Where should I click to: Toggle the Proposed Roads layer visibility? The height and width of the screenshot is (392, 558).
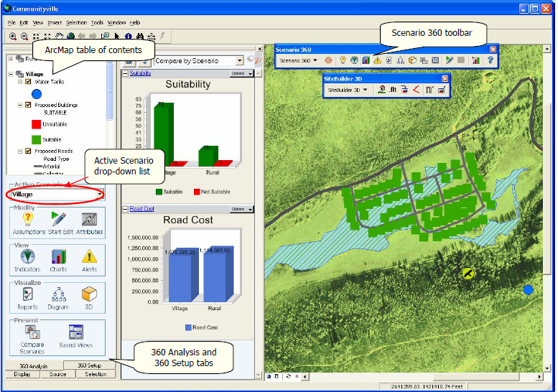(x=28, y=151)
